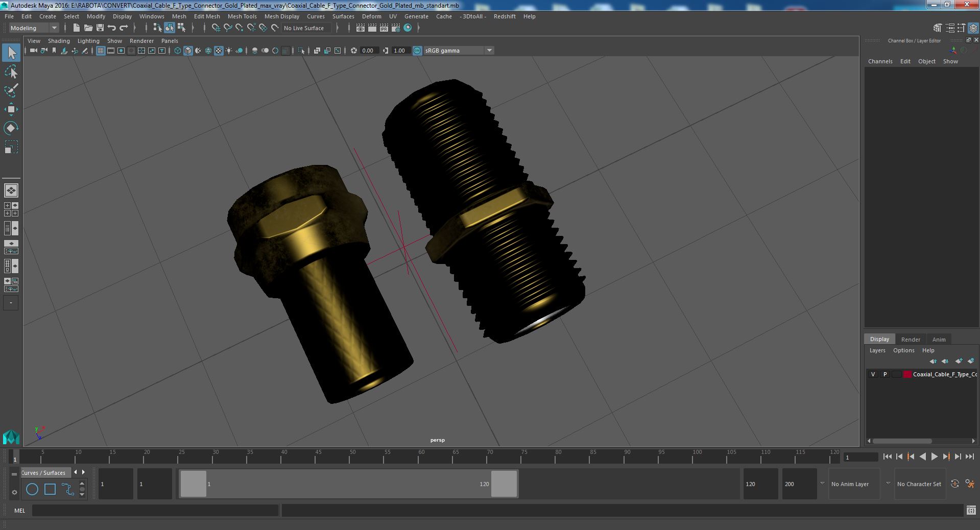Open the Hypershade editor icon
The height and width of the screenshot is (530, 980).
coord(408,28)
